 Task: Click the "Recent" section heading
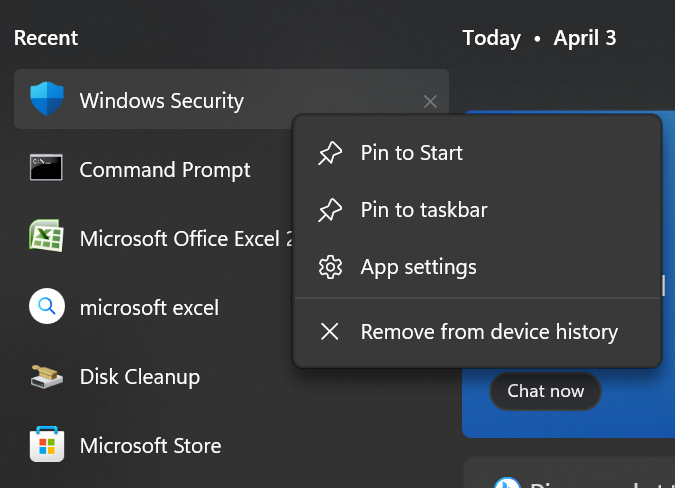[46, 38]
